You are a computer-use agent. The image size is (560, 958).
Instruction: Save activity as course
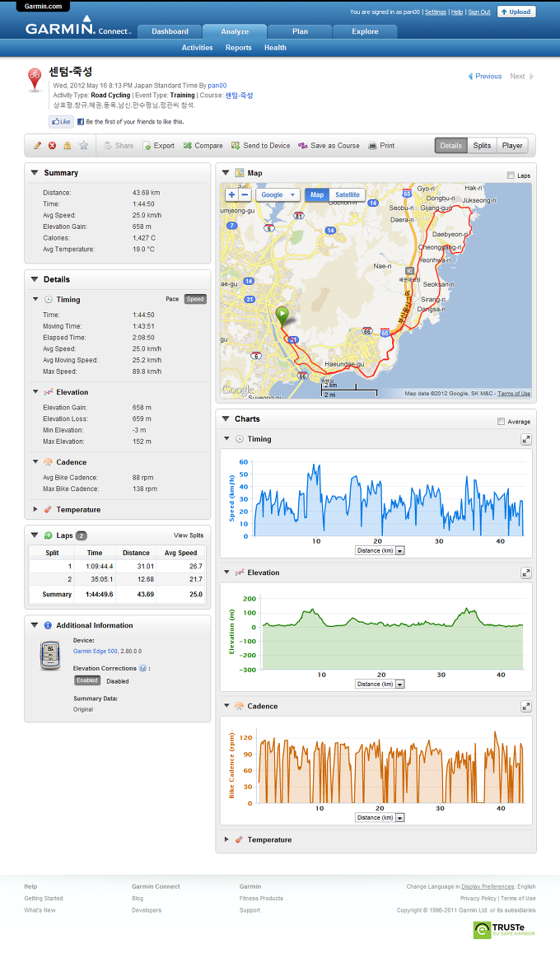[x=329, y=146]
